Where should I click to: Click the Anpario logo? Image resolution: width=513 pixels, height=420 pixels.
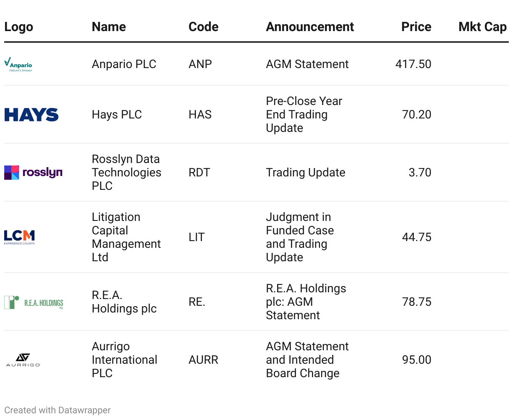(x=18, y=64)
